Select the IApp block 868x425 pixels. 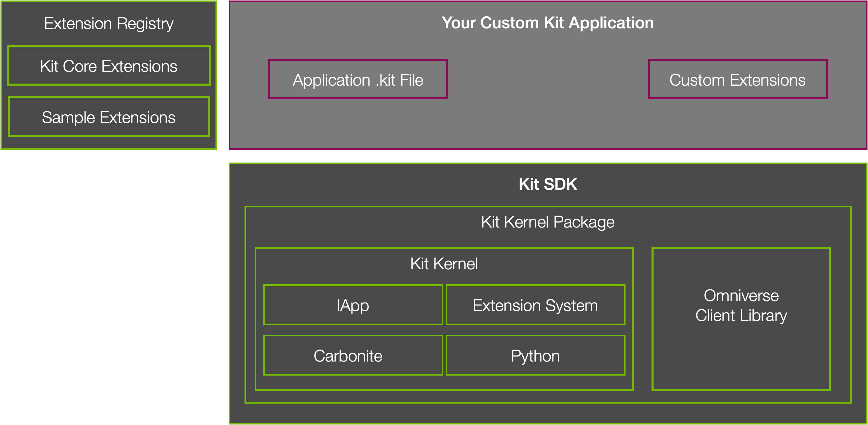coord(353,305)
